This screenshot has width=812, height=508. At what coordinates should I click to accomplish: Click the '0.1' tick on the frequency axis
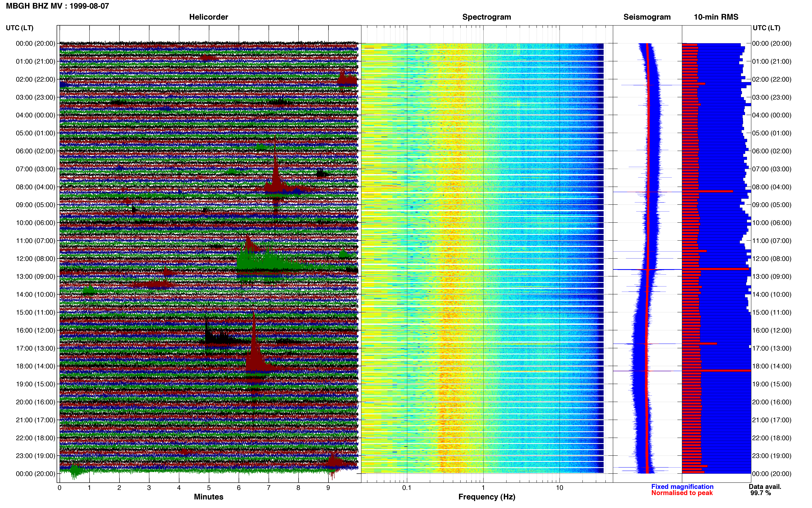(x=407, y=488)
